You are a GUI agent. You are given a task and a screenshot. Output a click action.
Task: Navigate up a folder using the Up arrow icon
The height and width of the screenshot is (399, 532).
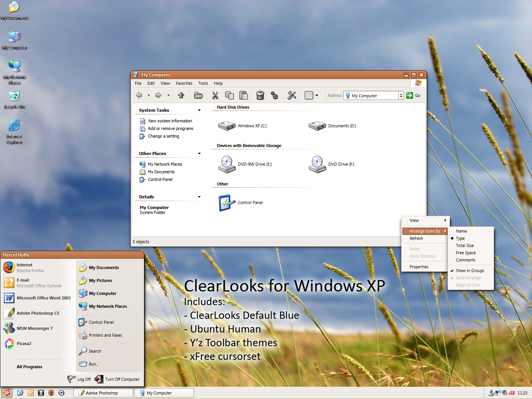point(181,95)
